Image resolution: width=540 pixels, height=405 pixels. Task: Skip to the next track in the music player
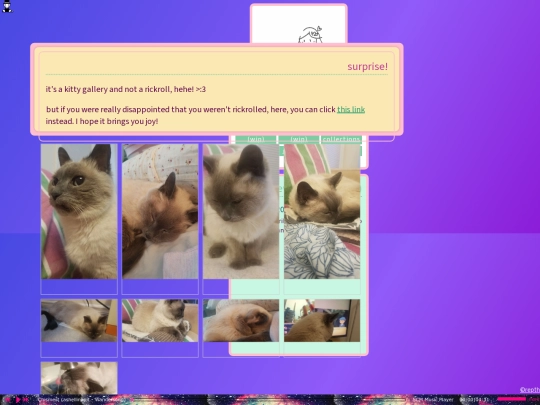26,400
